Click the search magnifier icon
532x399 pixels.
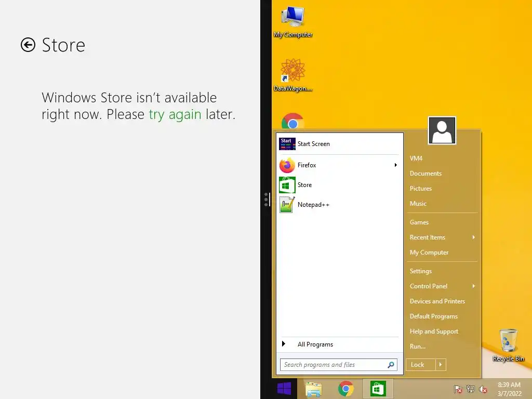[391, 365]
